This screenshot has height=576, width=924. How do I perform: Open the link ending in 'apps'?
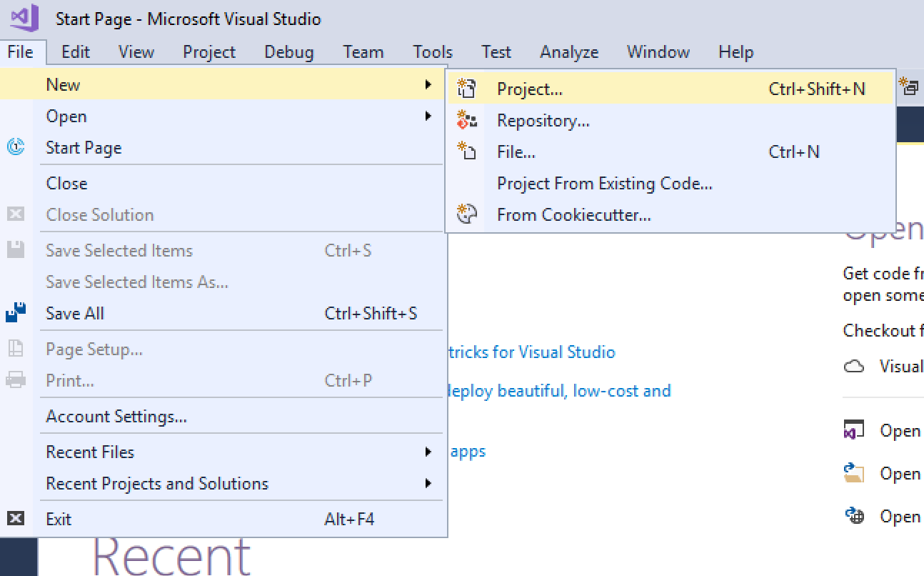point(468,452)
